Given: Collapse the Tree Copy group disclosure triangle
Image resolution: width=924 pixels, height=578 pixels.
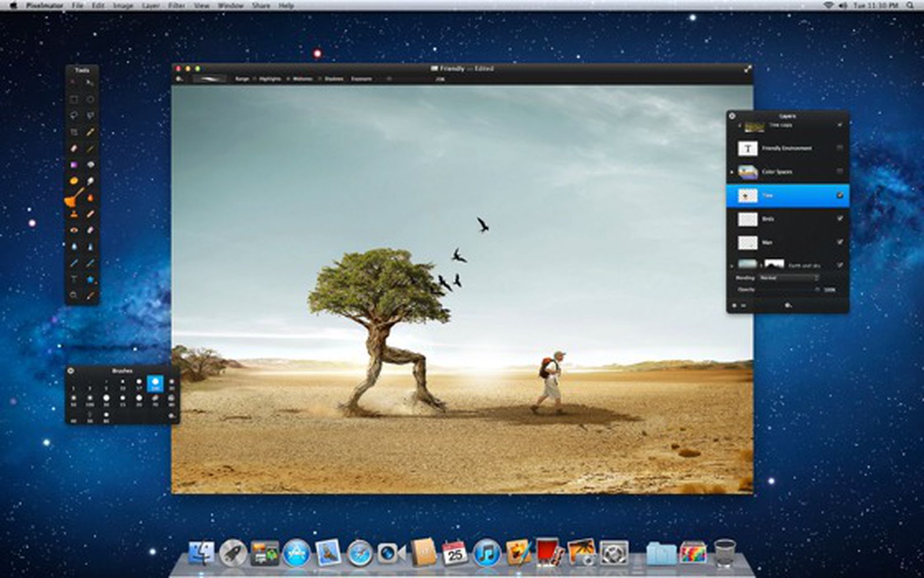Looking at the screenshot, I should 740,124.
